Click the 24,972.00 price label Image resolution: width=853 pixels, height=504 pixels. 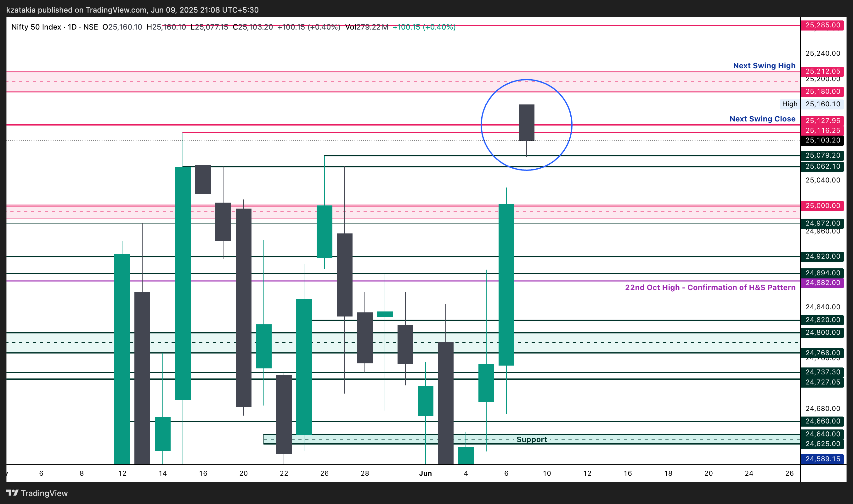click(822, 223)
